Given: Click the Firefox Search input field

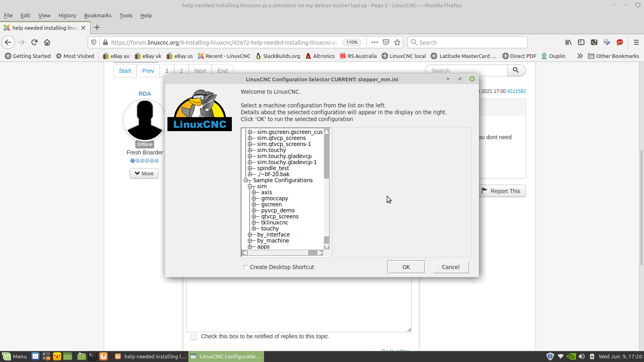Looking at the screenshot, I should point(467,42).
